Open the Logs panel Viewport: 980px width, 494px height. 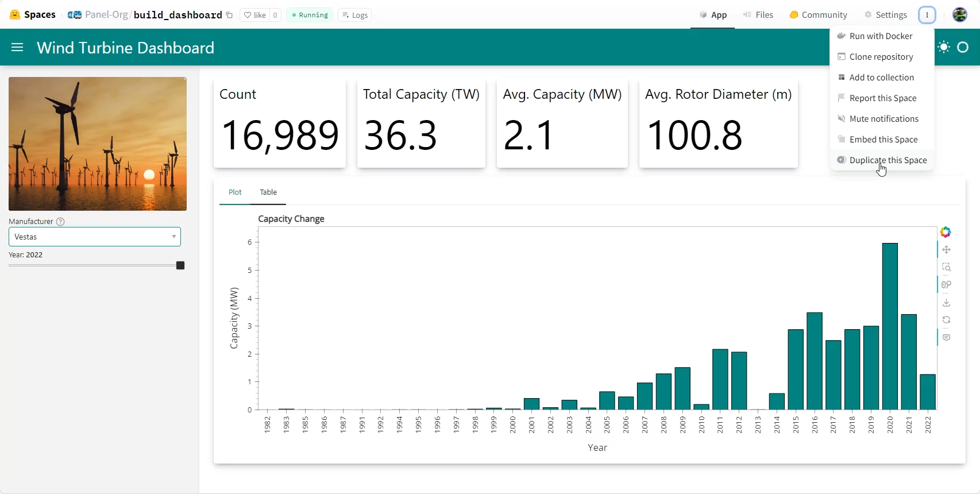point(355,15)
